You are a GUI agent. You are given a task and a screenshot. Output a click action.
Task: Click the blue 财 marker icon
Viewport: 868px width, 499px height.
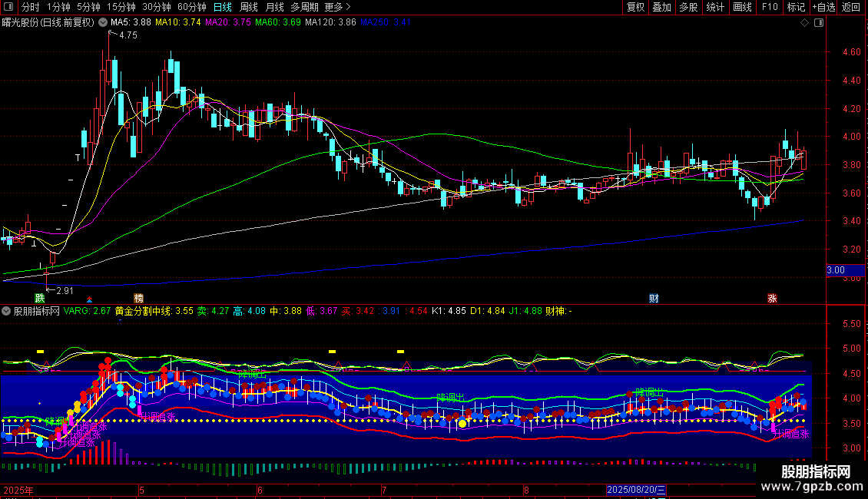[x=654, y=298]
